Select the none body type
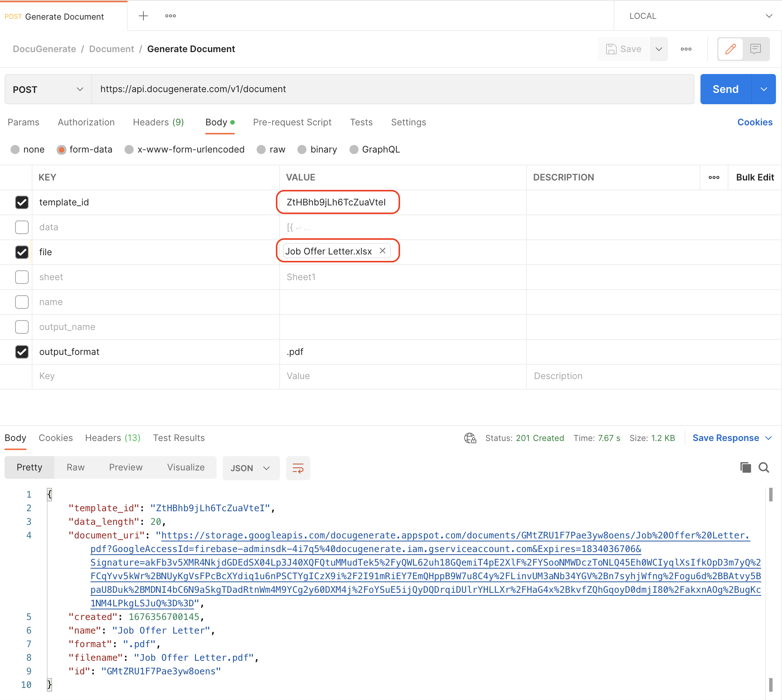The image size is (782, 700). [15, 149]
